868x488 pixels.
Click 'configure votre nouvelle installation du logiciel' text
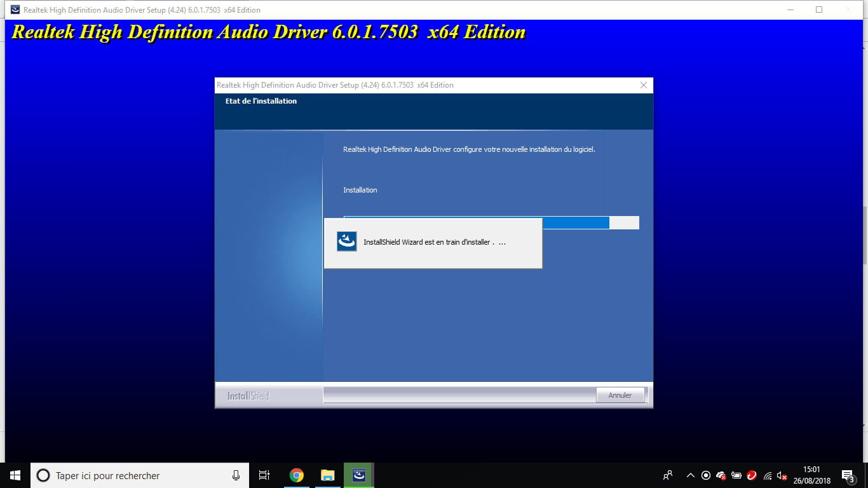tap(524, 149)
